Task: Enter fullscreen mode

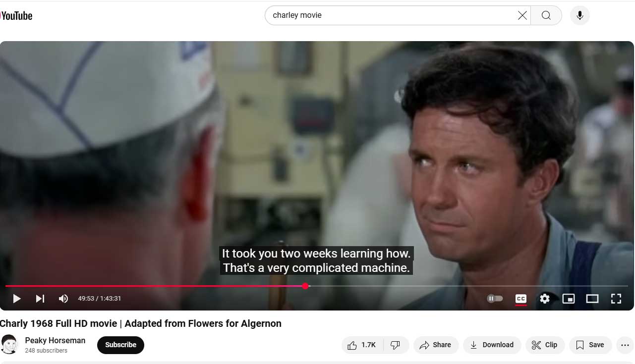Action: click(x=616, y=299)
